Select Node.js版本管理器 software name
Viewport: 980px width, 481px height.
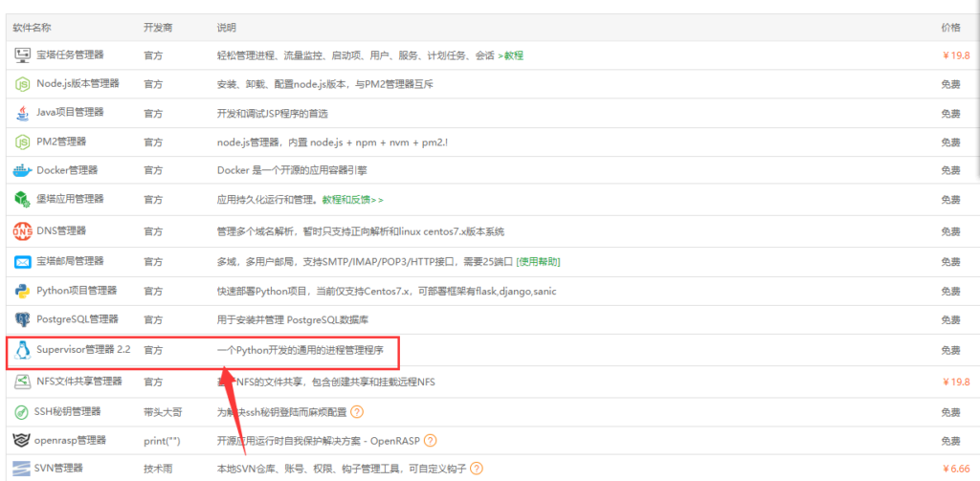(x=78, y=83)
